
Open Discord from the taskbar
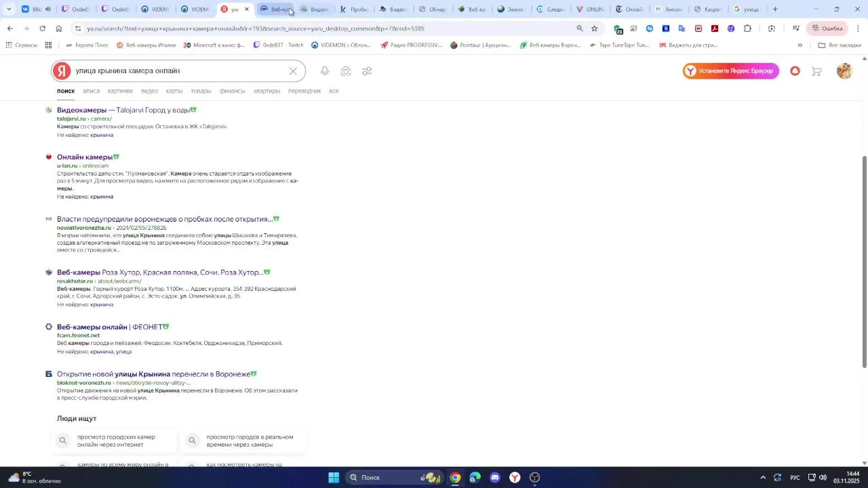(x=495, y=478)
